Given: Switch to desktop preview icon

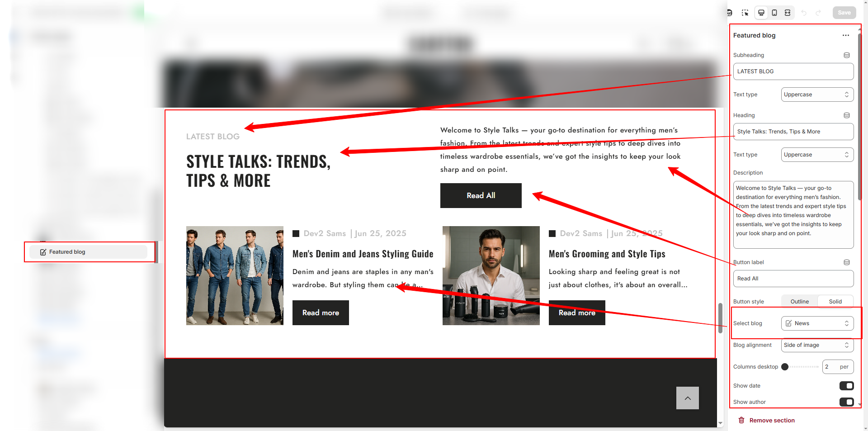Looking at the screenshot, I should [x=761, y=13].
